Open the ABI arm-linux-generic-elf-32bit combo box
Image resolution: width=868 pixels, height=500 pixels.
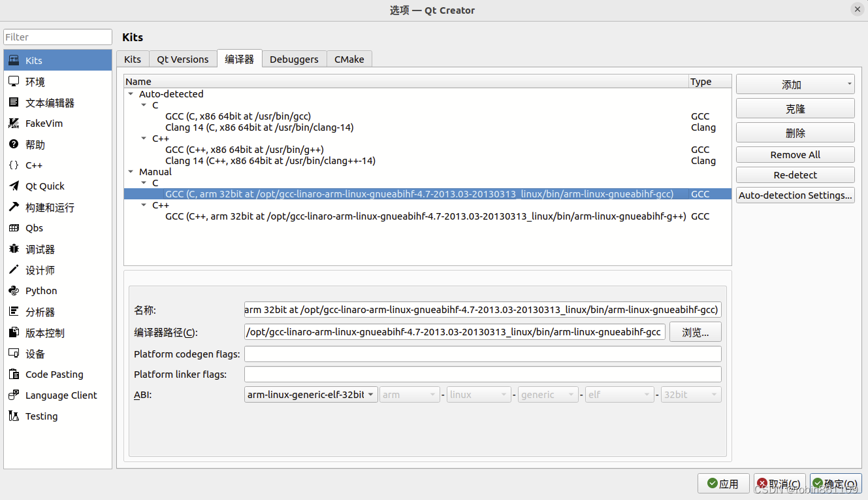click(311, 394)
